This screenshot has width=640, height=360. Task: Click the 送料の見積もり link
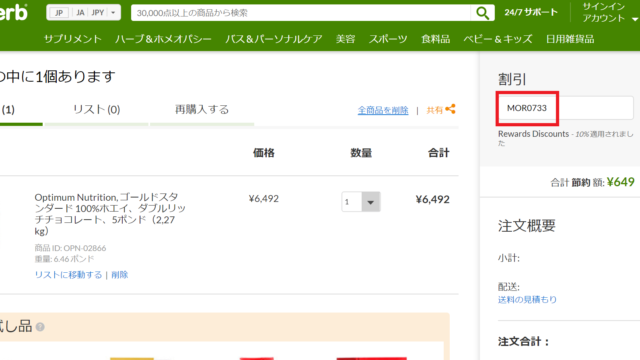coord(527,300)
